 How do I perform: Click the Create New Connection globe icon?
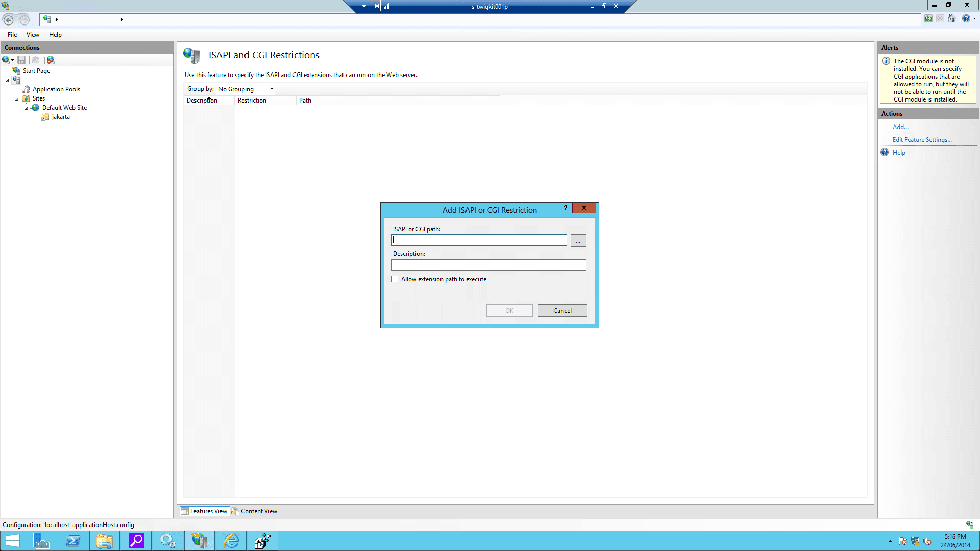coord(6,60)
